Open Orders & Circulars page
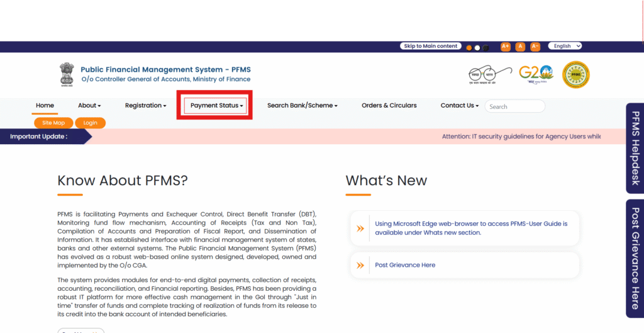This screenshot has width=644, height=333. click(389, 106)
